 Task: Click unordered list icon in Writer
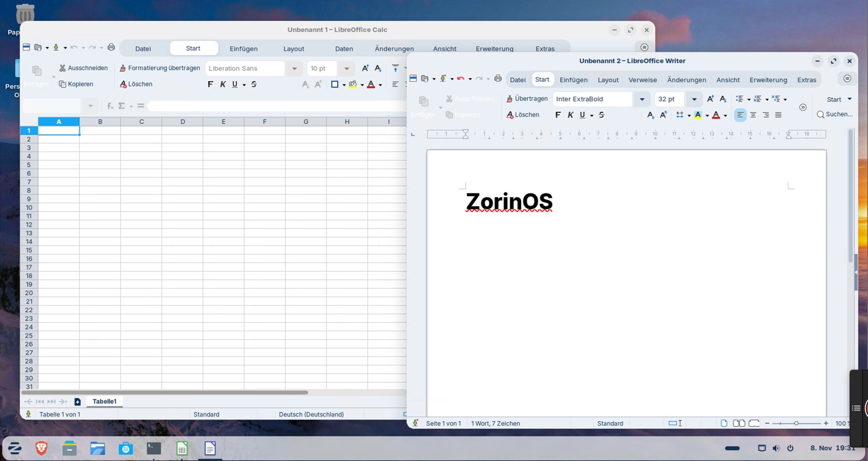739,99
